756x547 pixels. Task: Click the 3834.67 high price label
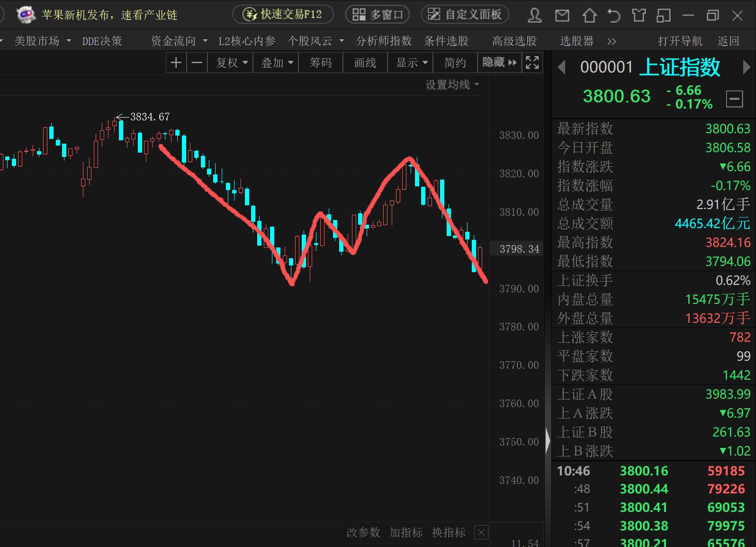[150, 117]
